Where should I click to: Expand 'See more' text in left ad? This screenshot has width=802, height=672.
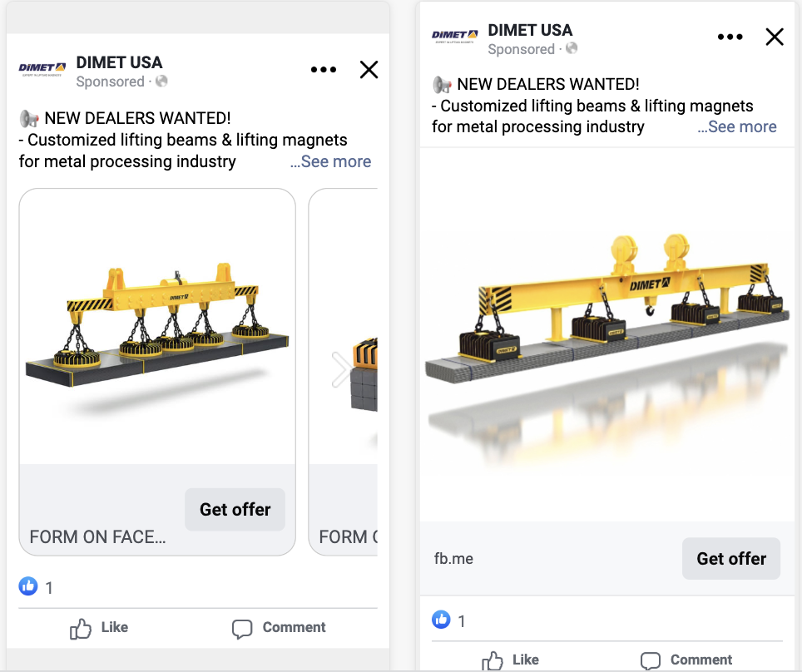pyautogui.click(x=331, y=161)
